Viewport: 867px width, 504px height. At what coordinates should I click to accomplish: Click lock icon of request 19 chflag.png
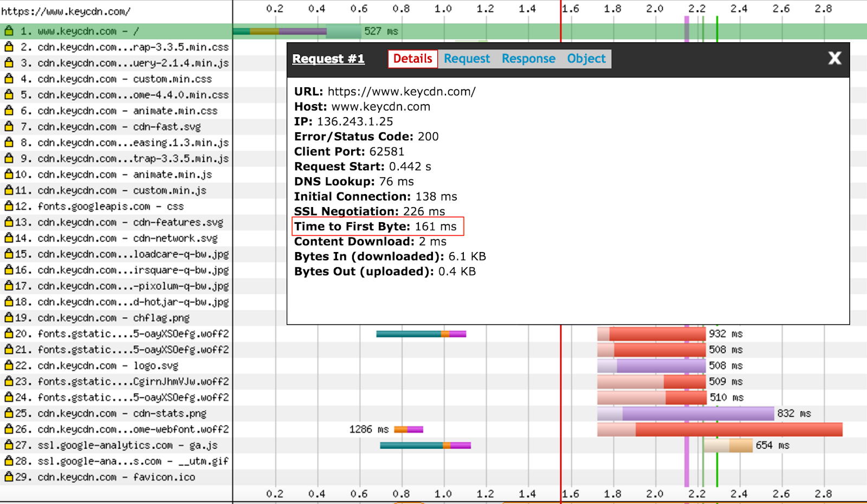tap(9, 318)
